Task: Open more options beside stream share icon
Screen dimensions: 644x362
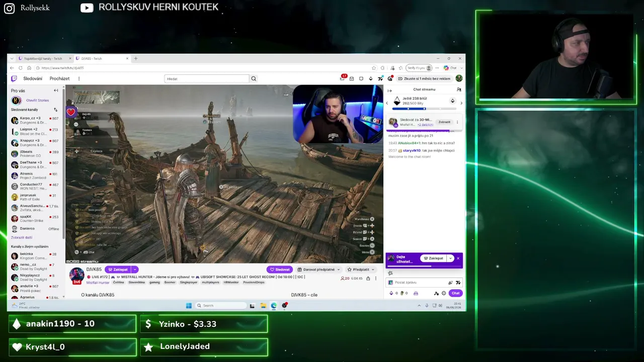Action: tap(375, 278)
